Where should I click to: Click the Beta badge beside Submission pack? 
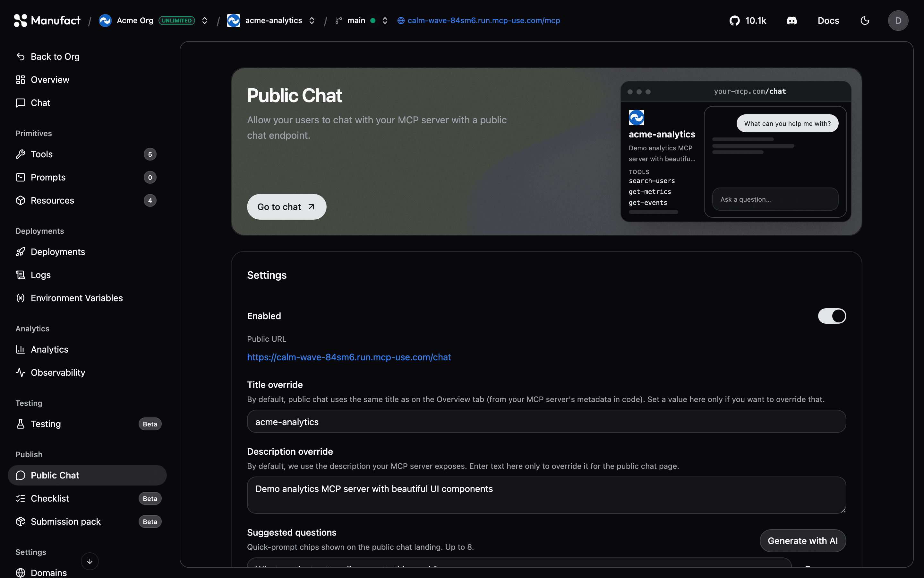150,521
